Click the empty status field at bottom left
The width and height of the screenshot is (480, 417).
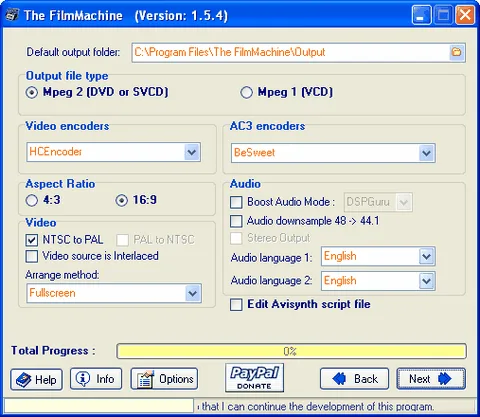(99, 406)
